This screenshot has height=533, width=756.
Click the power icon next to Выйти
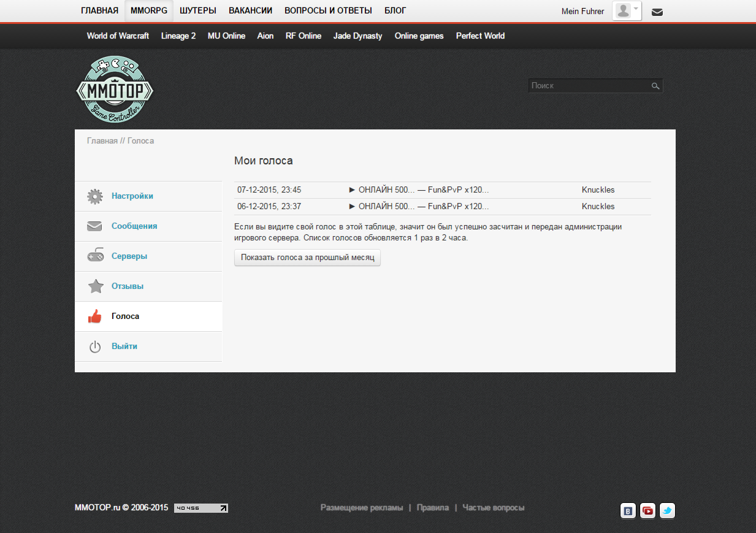(95, 347)
